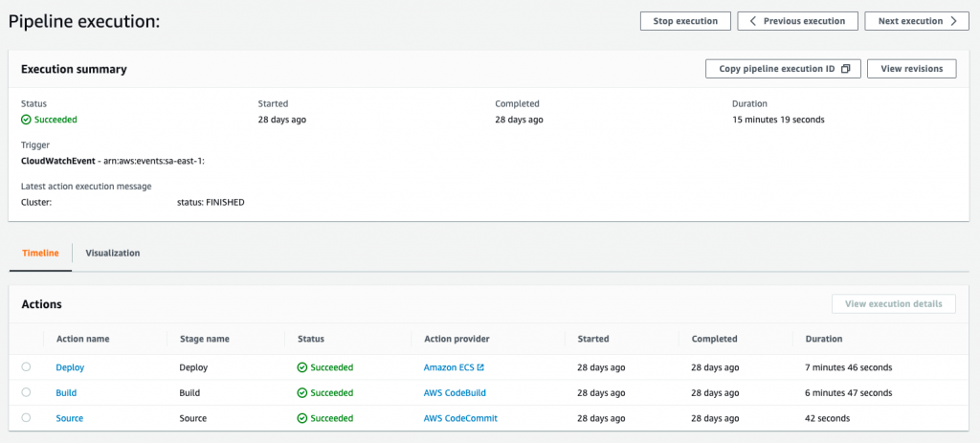This screenshot has width=980, height=443.
Task: Open AWS CodeCommit provider link
Action: [460, 418]
